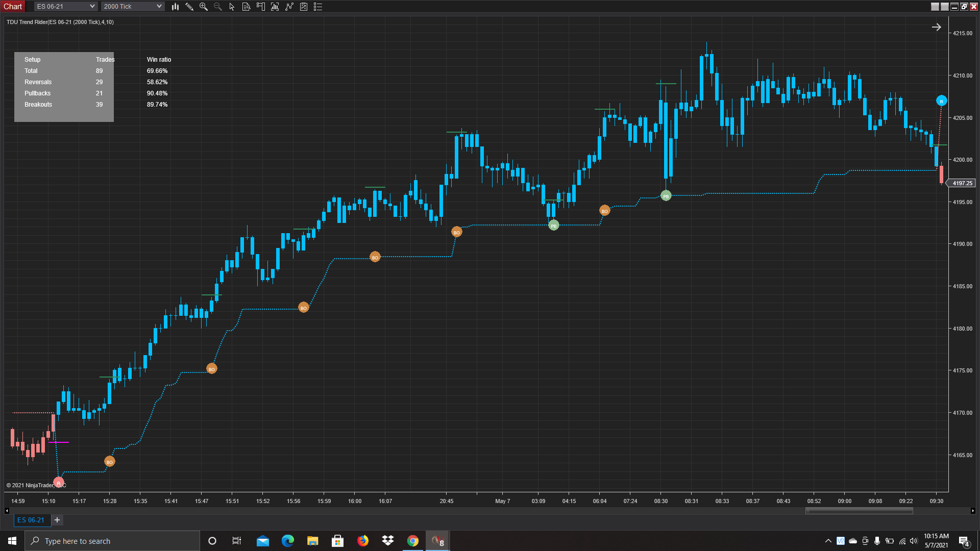
Task: Click the Chart menu button
Action: (x=13, y=6)
